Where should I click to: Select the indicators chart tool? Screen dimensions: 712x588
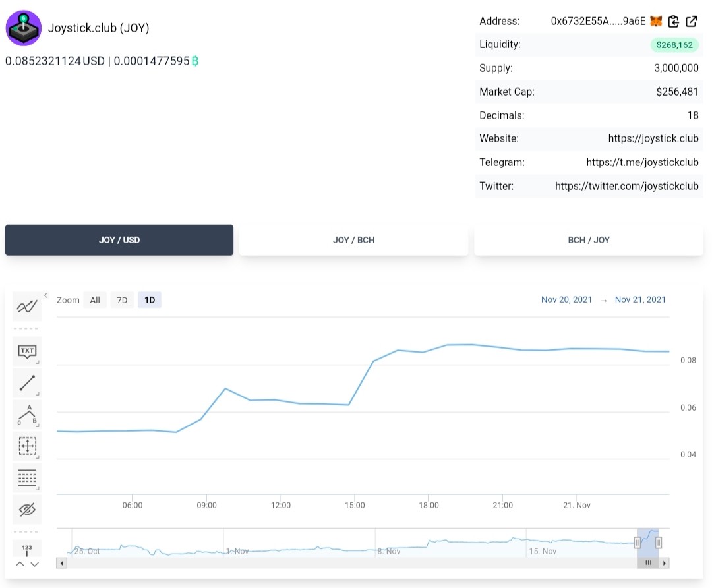coord(27,307)
